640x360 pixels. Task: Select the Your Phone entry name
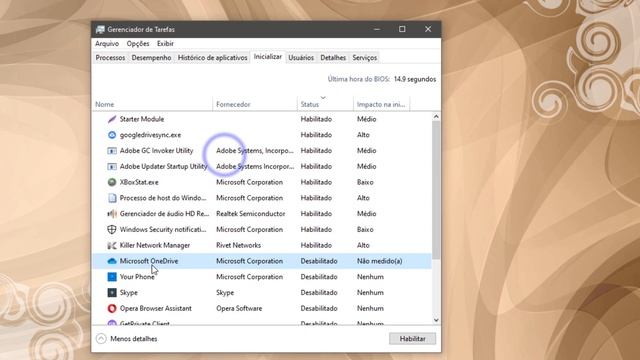[x=137, y=277]
